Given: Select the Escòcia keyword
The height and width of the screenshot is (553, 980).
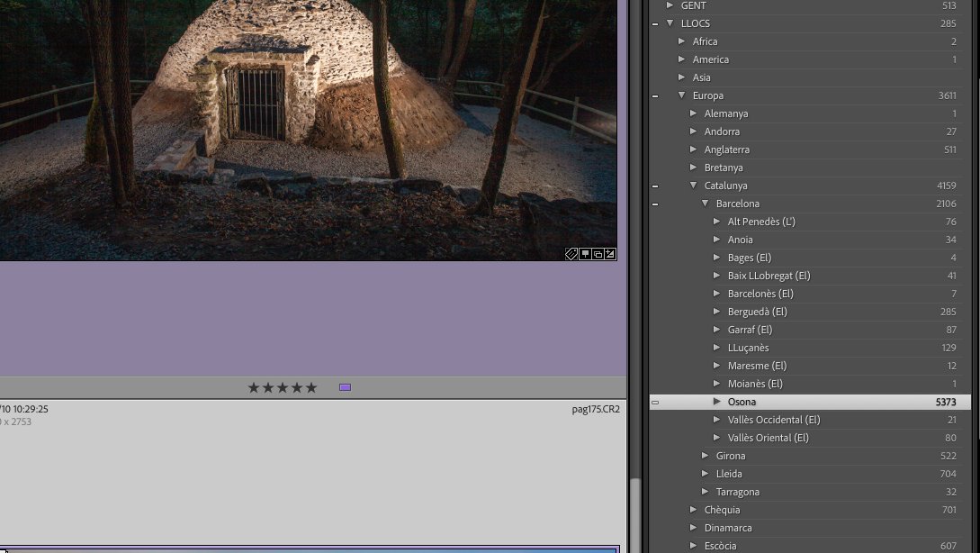Looking at the screenshot, I should (x=720, y=546).
